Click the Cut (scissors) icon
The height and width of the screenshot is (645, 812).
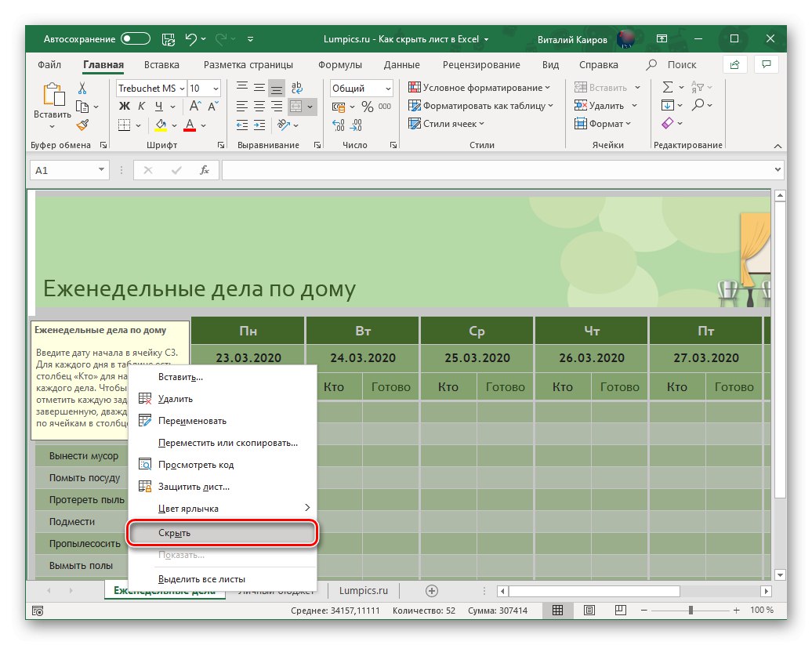point(82,89)
